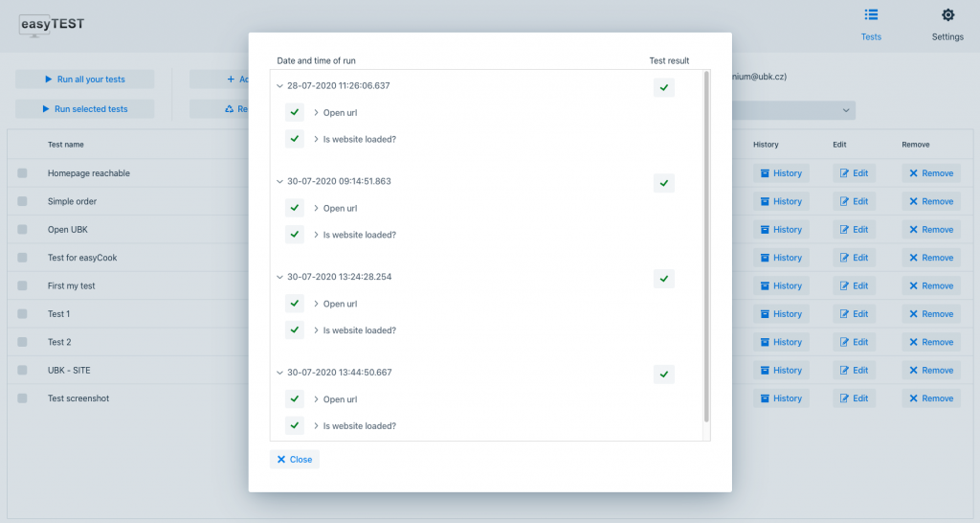Click the 'Test result' column header
Image resolution: width=980 pixels, height=523 pixels.
coord(669,60)
